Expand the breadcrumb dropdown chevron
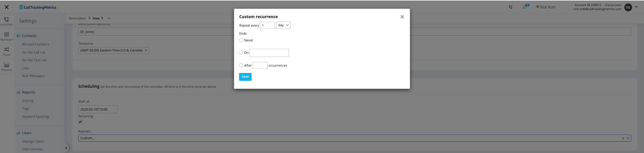644x153 pixels. [x=109, y=18]
